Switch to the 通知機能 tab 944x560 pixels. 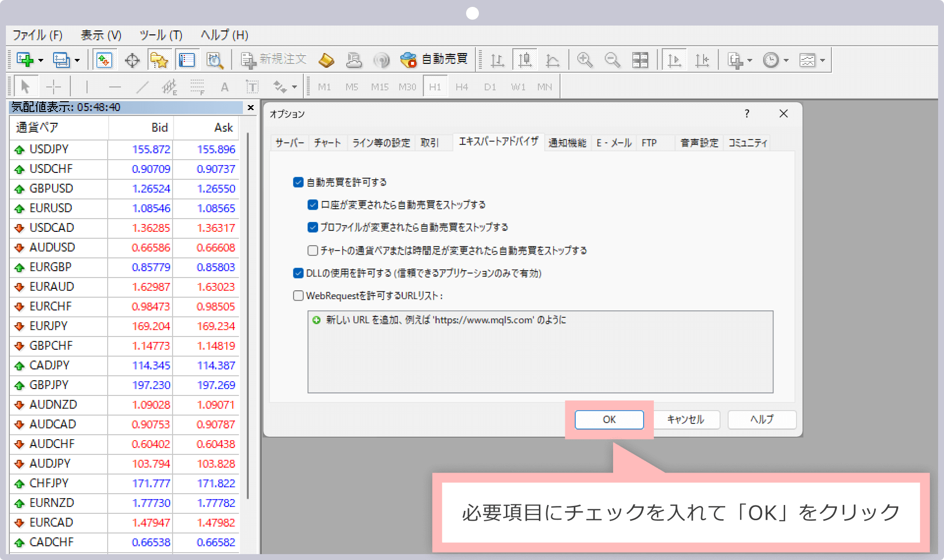click(x=567, y=143)
